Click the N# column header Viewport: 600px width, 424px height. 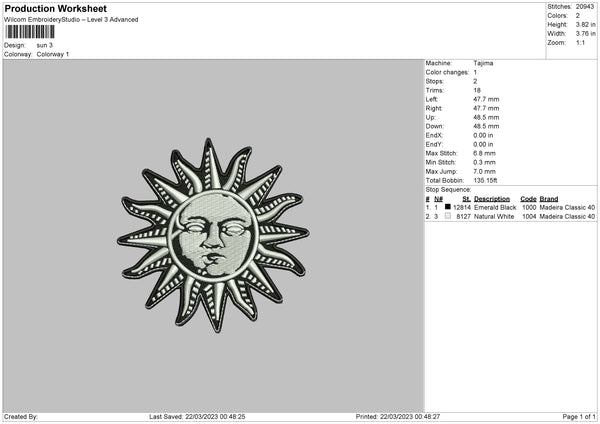pos(439,199)
